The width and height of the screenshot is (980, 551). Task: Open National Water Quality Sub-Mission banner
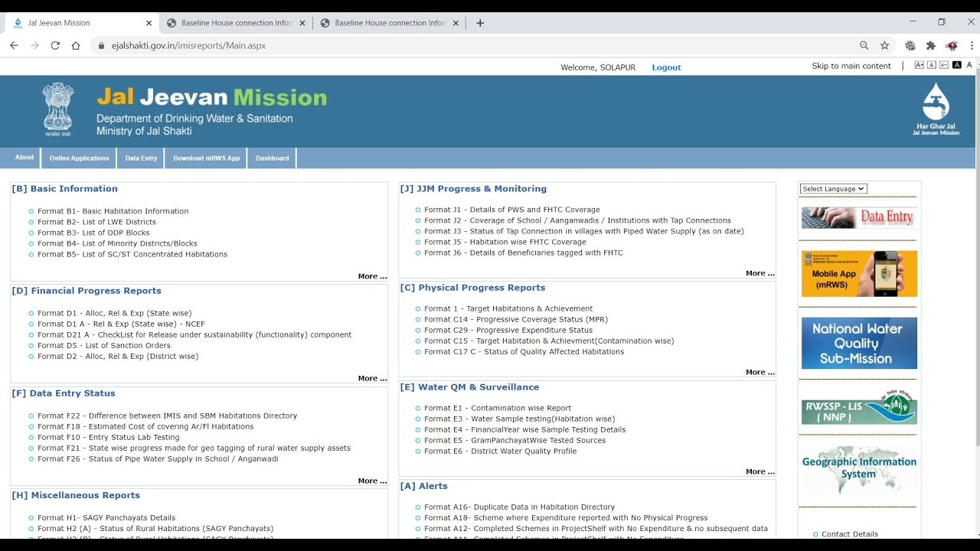tap(859, 343)
